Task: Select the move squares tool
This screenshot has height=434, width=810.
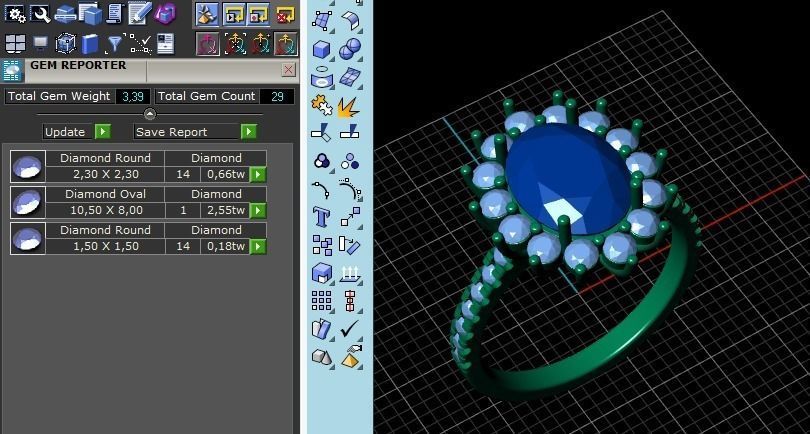Action: coord(351,216)
